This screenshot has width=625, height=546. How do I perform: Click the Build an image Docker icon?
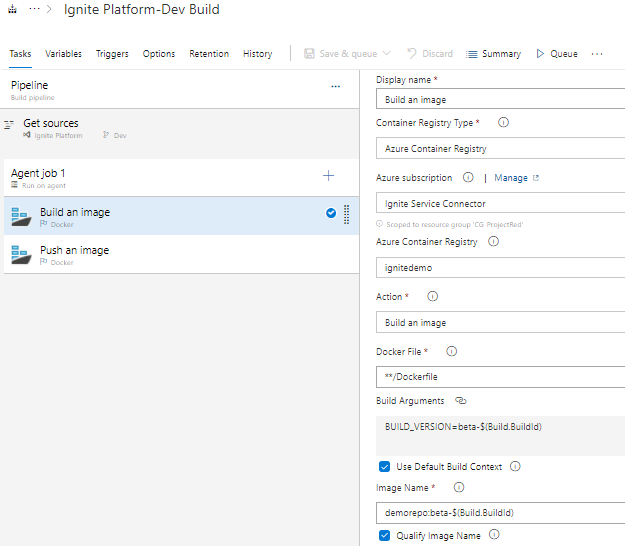pos(21,216)
